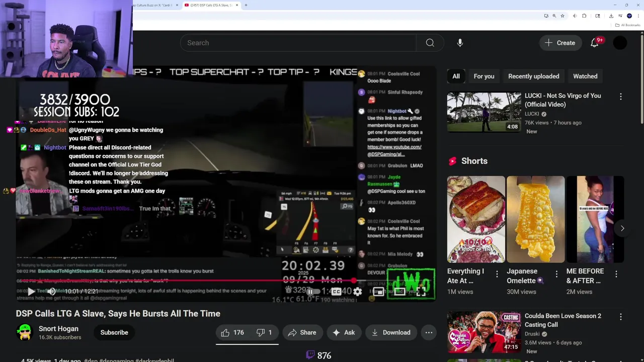This screenshot has width=644, height=362.
Task: Open the browser profile avatar
Action: (x=629, y=16)
